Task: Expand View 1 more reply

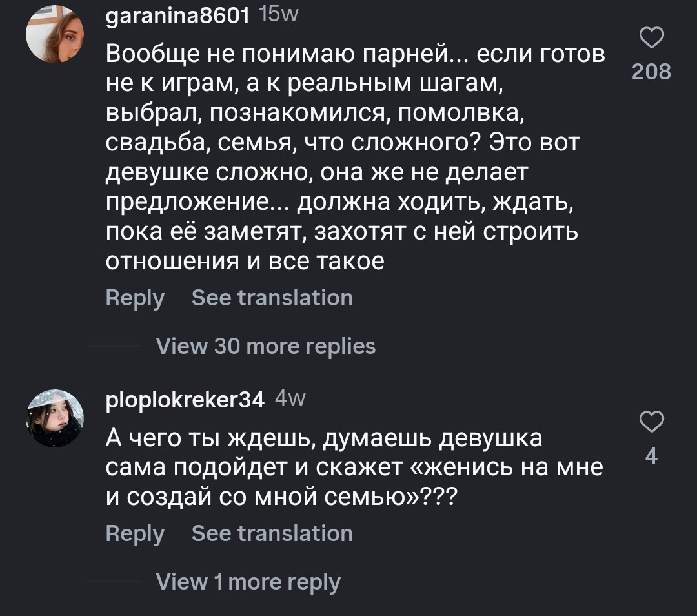Action: point(248,582)
